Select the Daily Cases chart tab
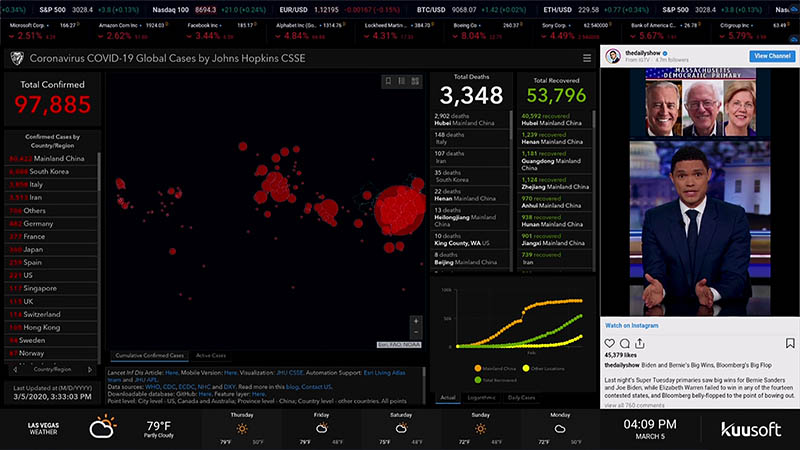The height and width of the screenshot is (450, 800). point(521,397)
